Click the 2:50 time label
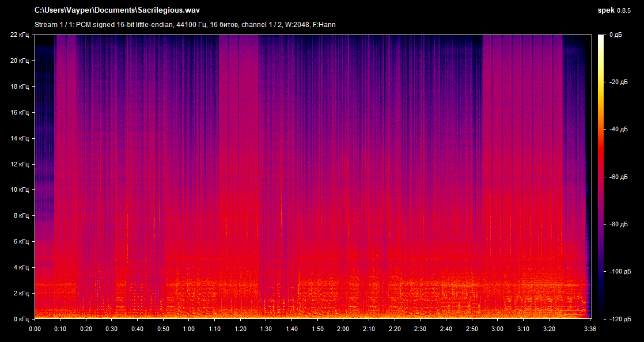644x342 pixels. (x=472, y=329)
